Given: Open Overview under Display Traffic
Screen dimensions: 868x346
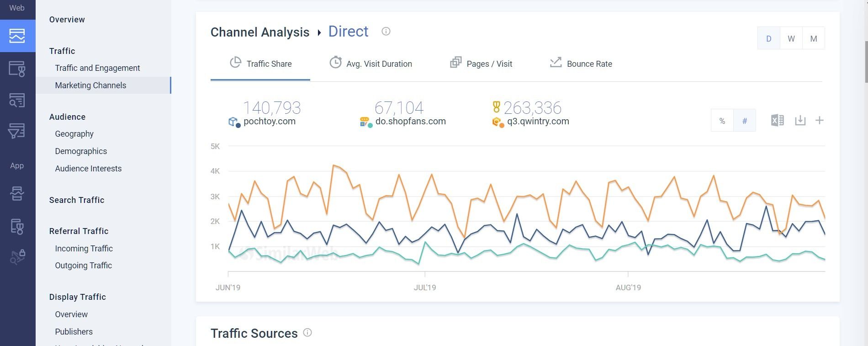Looking at the screenshot, I should coord(71,314).
